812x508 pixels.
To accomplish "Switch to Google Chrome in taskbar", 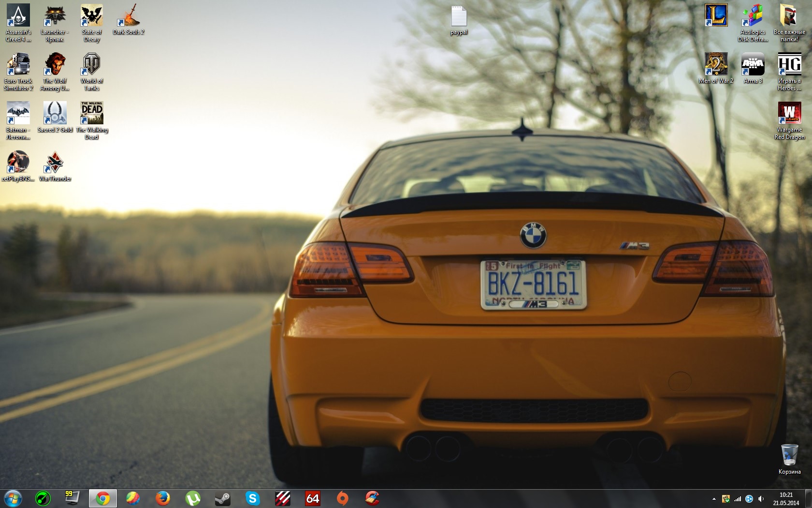I will (102, 498).
